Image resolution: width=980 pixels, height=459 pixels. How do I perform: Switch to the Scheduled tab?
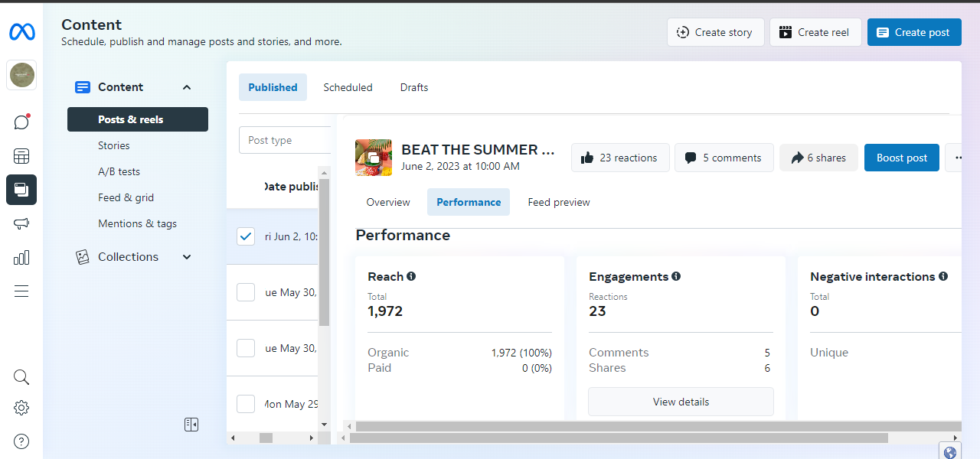pos(348,87)
